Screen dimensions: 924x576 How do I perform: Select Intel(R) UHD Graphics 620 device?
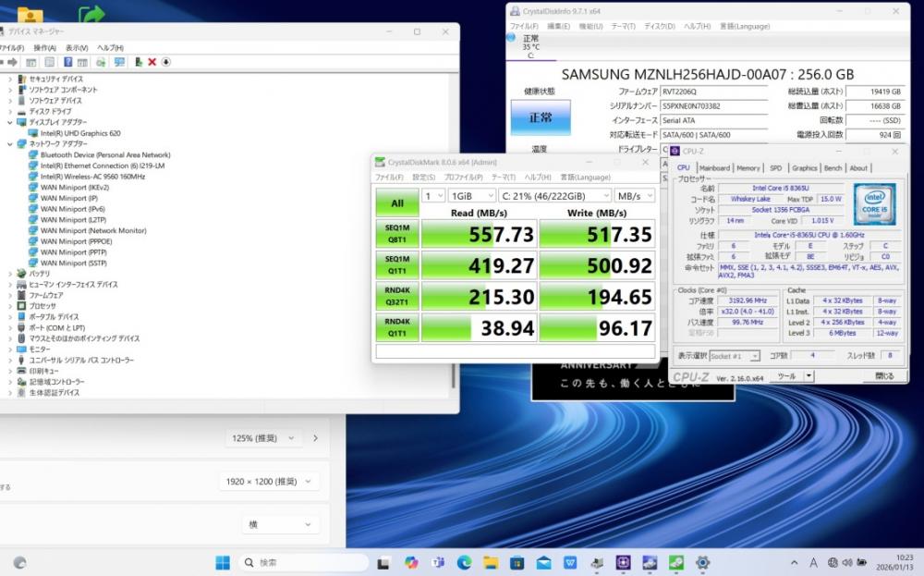pyautogui.click(x=79, y=133)
